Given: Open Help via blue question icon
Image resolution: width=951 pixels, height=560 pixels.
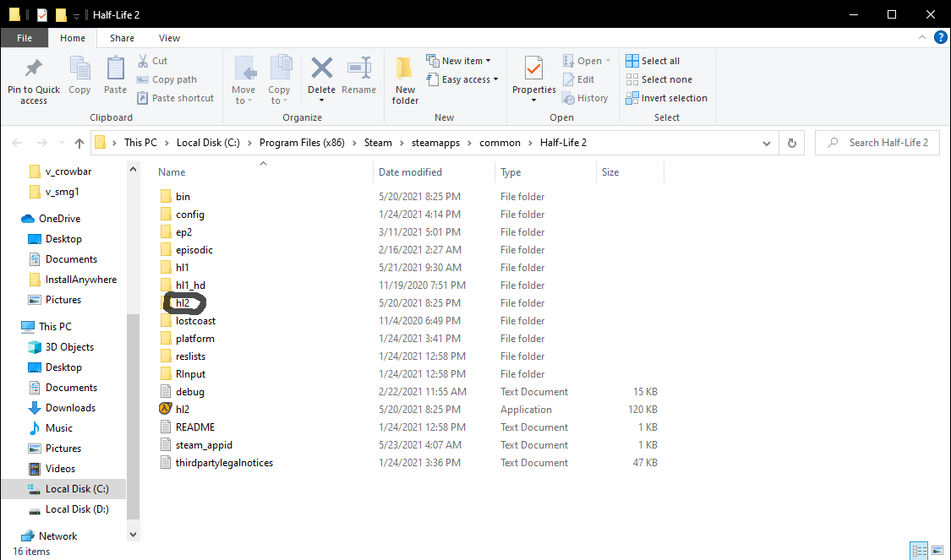Looking at the screenshot, I should tap(941, 37).
